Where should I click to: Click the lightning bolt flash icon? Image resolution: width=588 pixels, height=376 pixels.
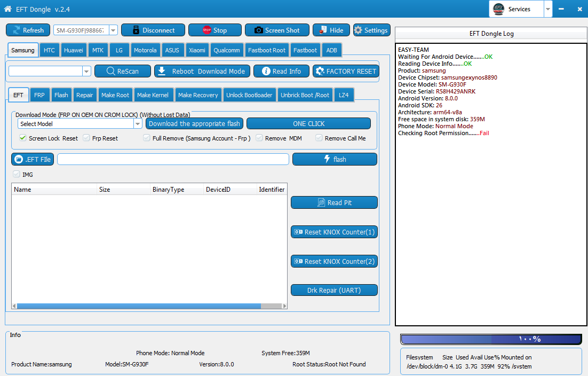[x=327, y=159]
